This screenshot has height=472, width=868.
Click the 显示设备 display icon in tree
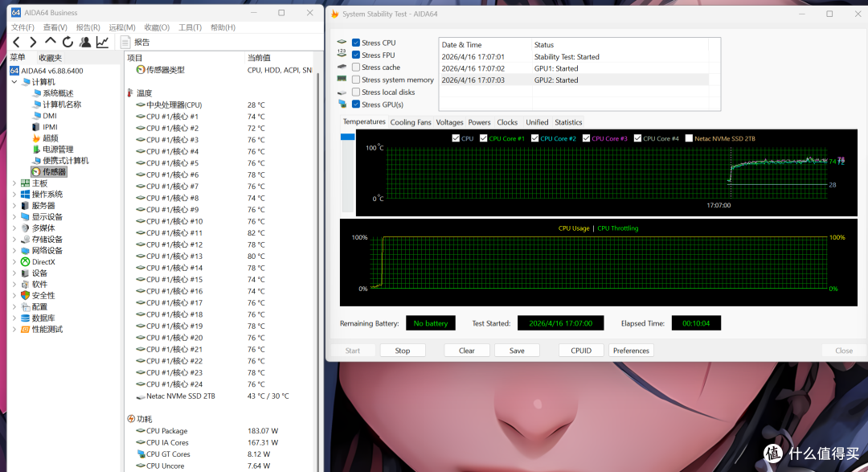[25, 216]
